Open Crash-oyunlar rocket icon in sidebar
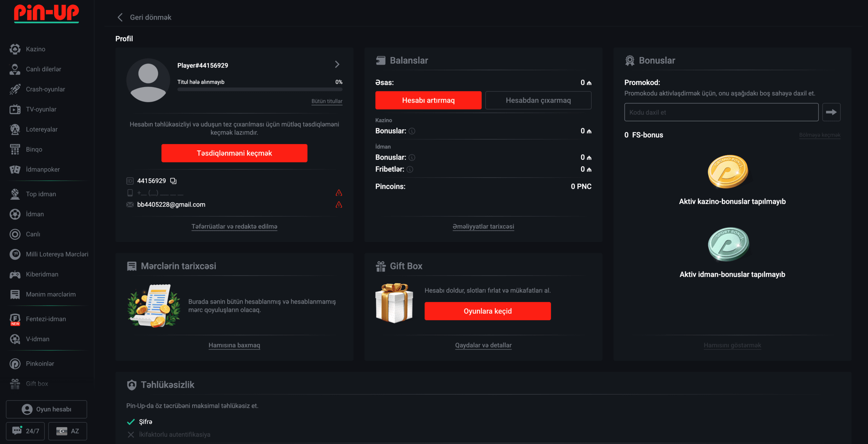The image size is (868, 444). pos(15,89)
